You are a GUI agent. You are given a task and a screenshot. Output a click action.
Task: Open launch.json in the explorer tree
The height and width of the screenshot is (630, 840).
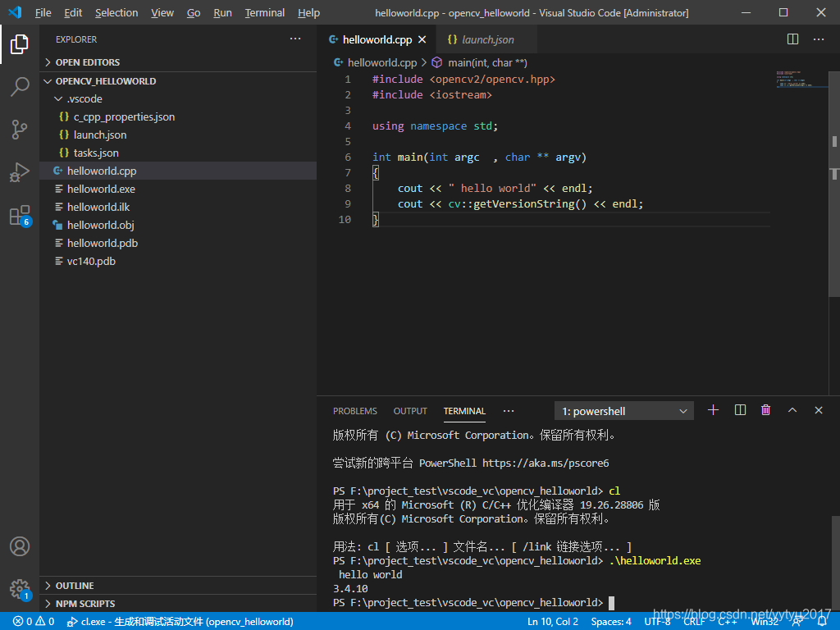pyautogui.click(x=178, y=135)
